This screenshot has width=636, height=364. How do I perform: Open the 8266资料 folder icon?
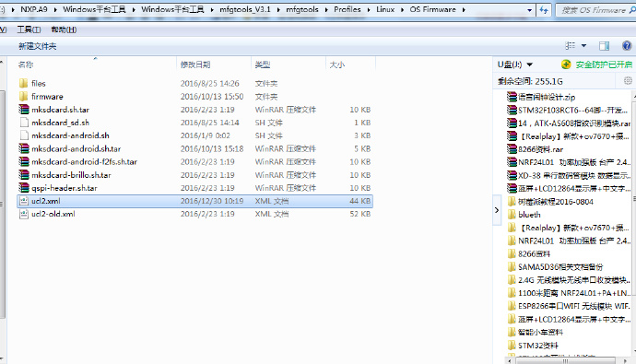(512, 253)
